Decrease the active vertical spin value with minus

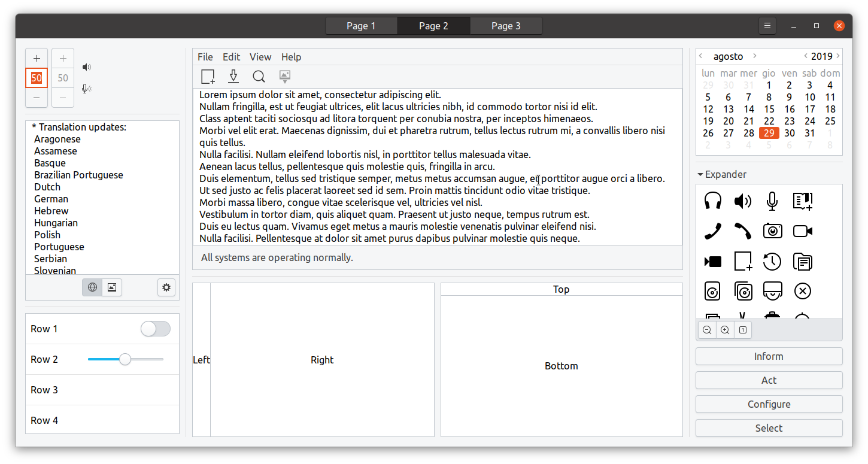point(37,98)
